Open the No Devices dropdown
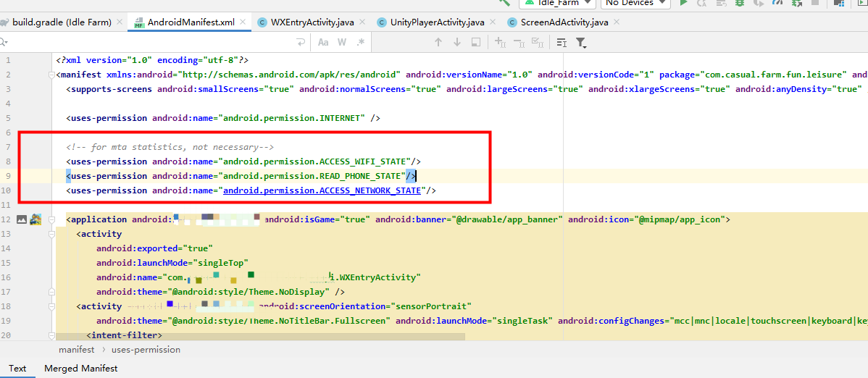Viewport: 868px width, 378px height. (635, 3)
